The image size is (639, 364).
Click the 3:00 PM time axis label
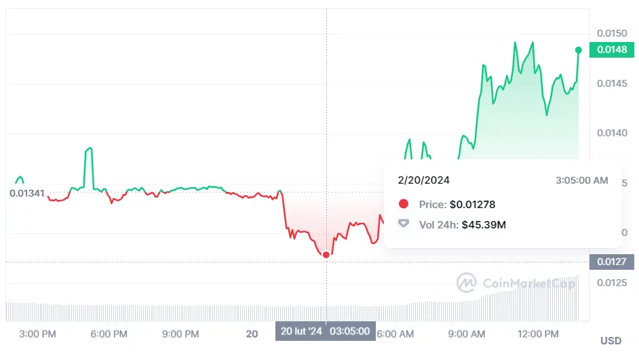[38, 334]
